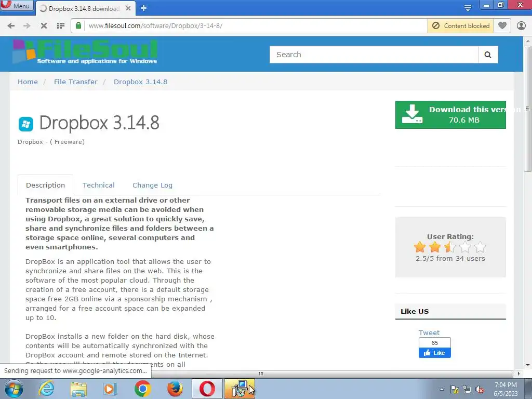The height and width of the screenshot is (399, 532).
Task: Switch to the Change Log tab
Action: (x=152, y=185)
